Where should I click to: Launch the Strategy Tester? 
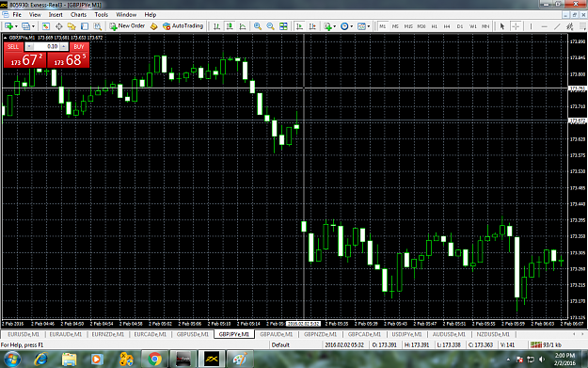point(97,26)
